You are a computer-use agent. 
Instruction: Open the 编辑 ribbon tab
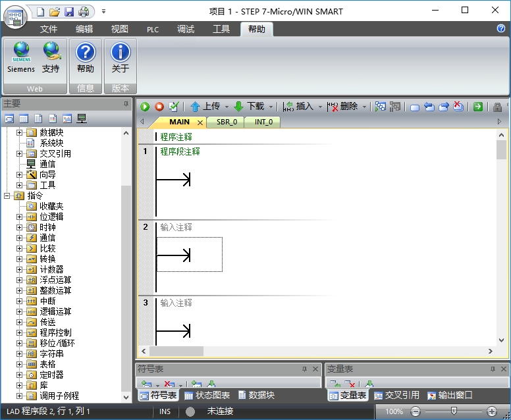84,30
